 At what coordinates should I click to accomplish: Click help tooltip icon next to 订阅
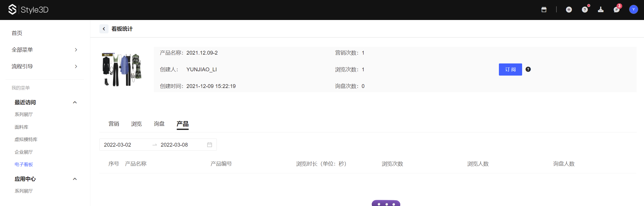[x=528, y=69]
